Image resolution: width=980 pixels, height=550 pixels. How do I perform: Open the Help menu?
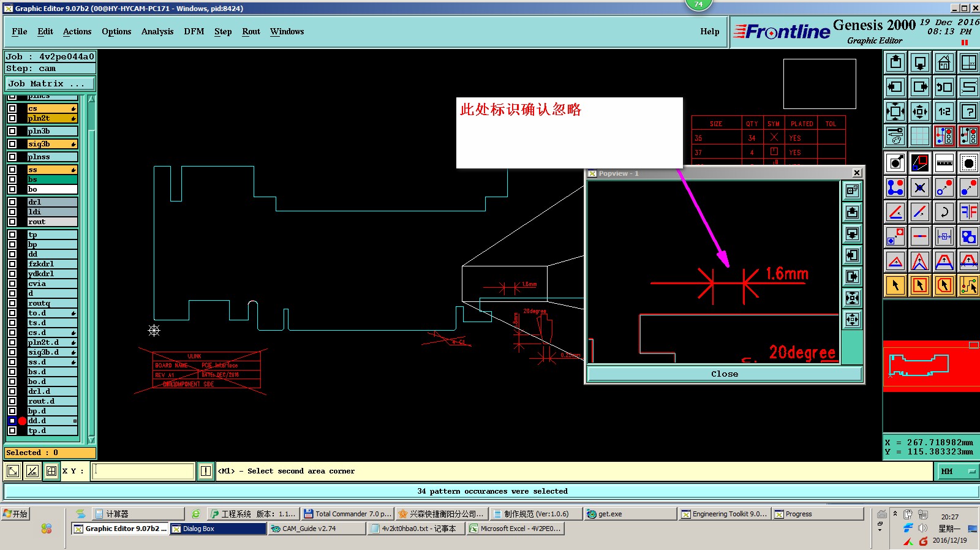point(710,32)
